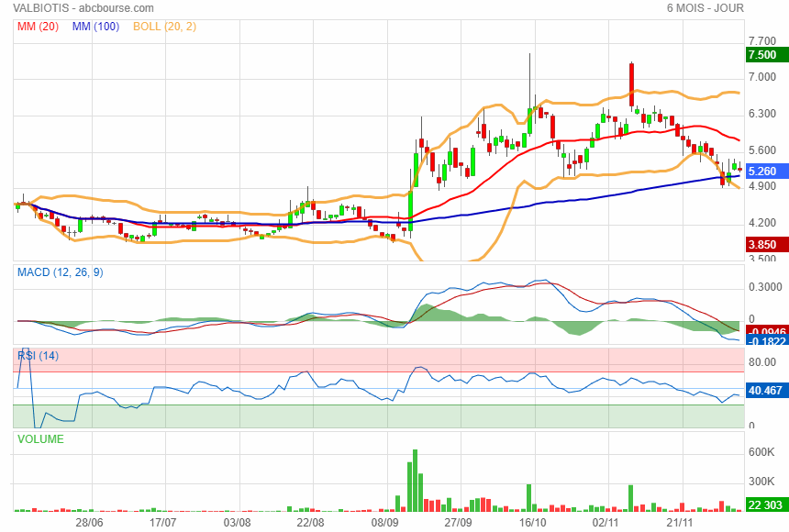The width and height of the screenshot is (789, 532).
Task: Click the blue MM (100) legend label
Action: (x=95, y=27)
